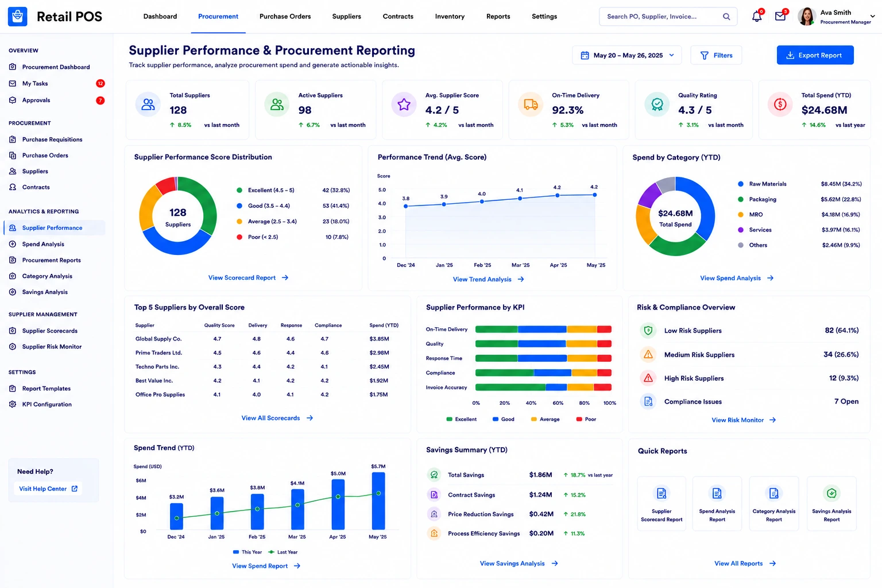Image resolution: width=882 pixels, height=588 pixels.
Task: Open the View Spend Analysis link
Action: (x=737, y=278)
